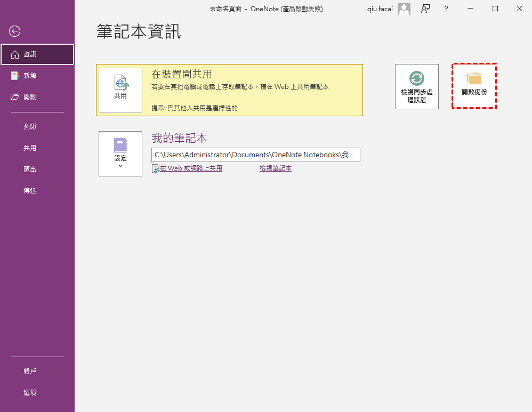
Task: Go back using the circled arrow
Action: point(14,31)
